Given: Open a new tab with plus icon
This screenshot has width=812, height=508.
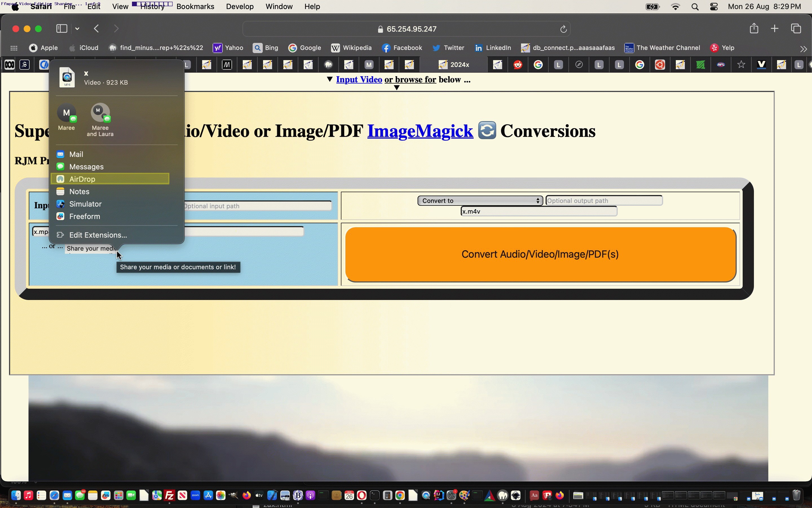Looking at the screenshot, I should 775,29.
